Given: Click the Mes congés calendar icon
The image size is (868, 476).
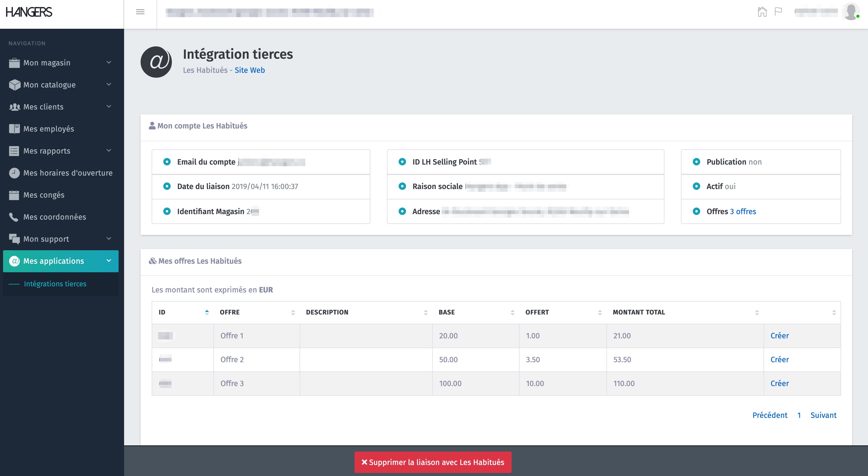Looking at the screenshot, I should coord(14,195).
